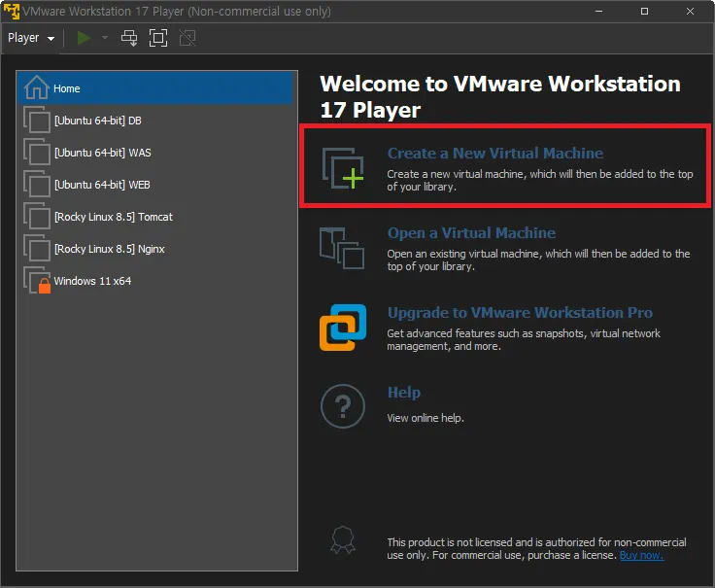Screen dimensions: 715x588
Task: Click the green Power On play button
Action: point(84,38)
